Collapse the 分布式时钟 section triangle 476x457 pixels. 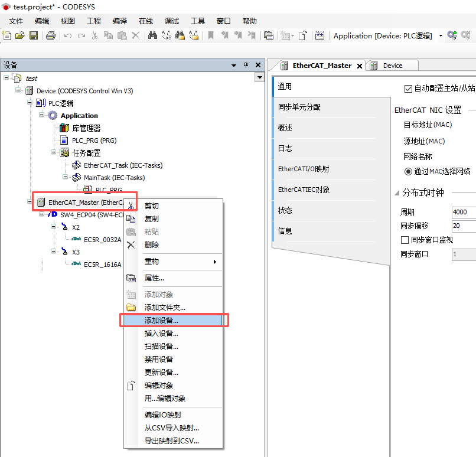(x=397, y=193)
